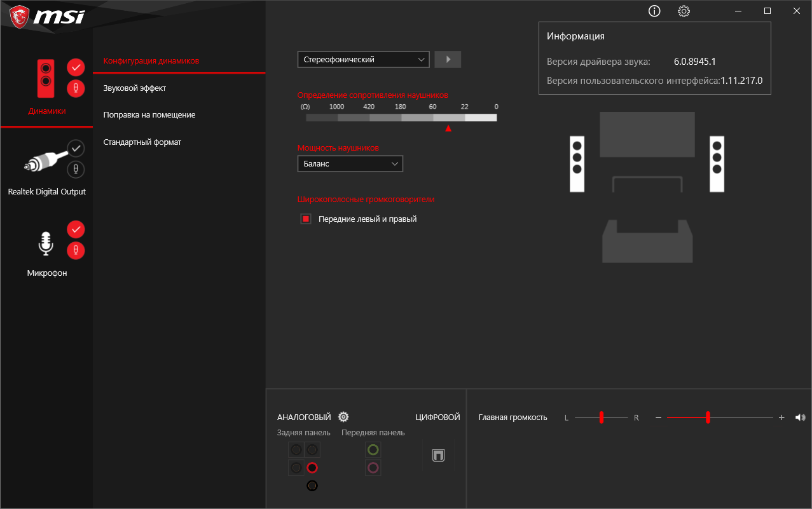Expand the Стереофонический speaker configuration dropdown
Screen dimensions: 812x509
point(364,59)
